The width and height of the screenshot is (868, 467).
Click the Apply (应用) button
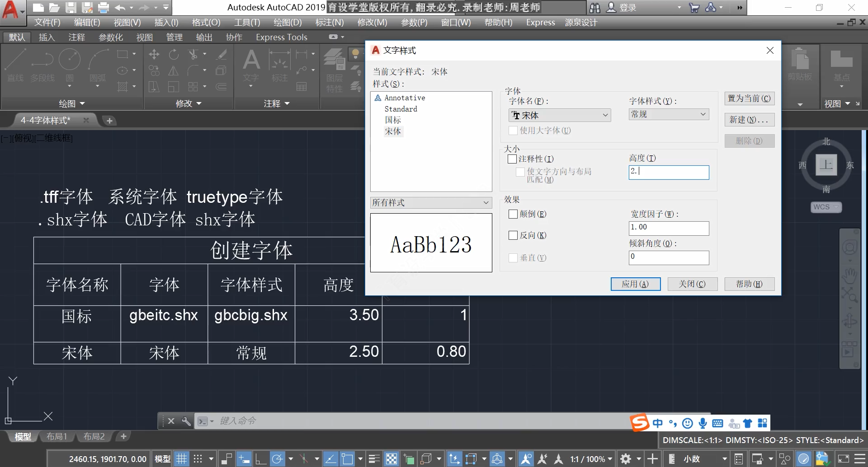point(635,284)
